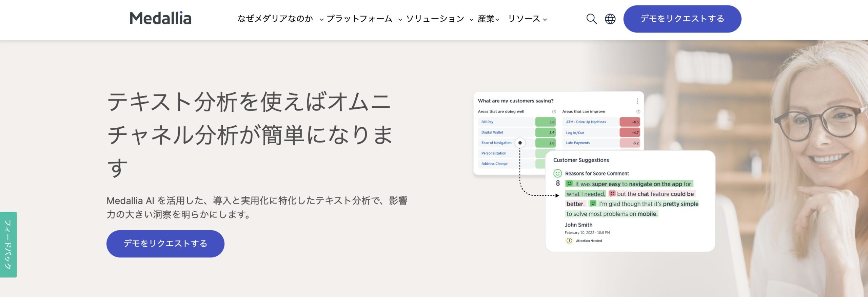Click the green 2.6 score bar
This screenshot has height=297, width=868.
(546, 143)
